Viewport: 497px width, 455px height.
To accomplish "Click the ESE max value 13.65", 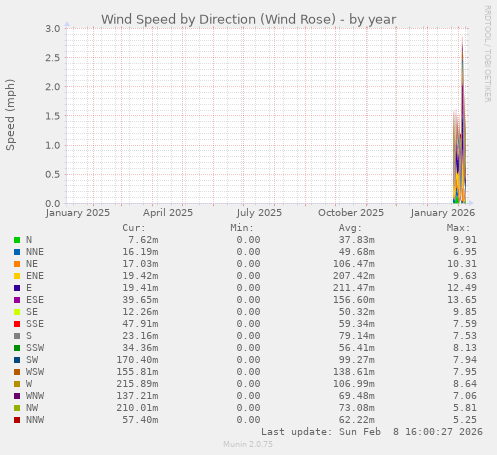I will [x=462, y=300].
